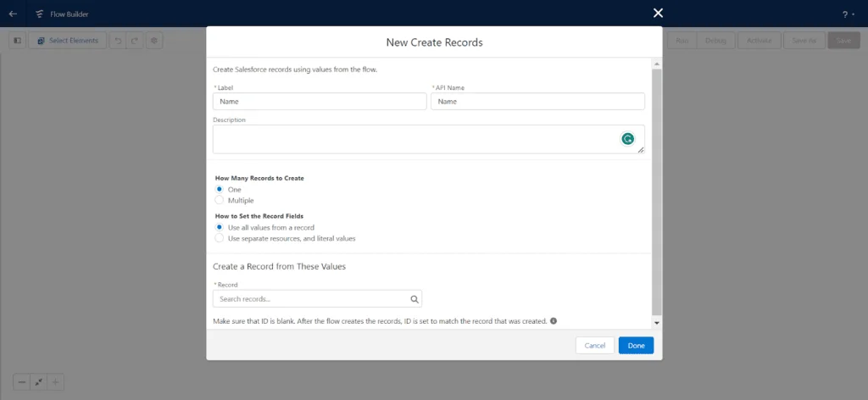
Task: Click the Done button
Action: 636,345
